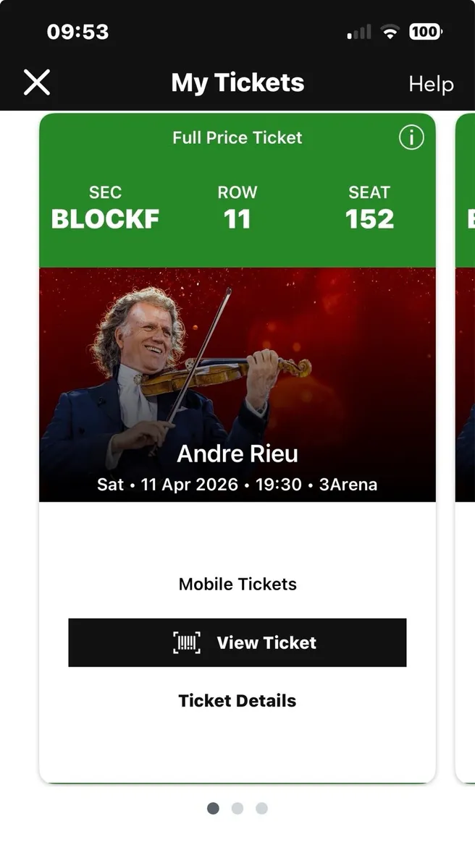The image size is (475, 868).
Task: Close My Tickets with the X icon
Action: pyautogui.click(x=36, y=82)
